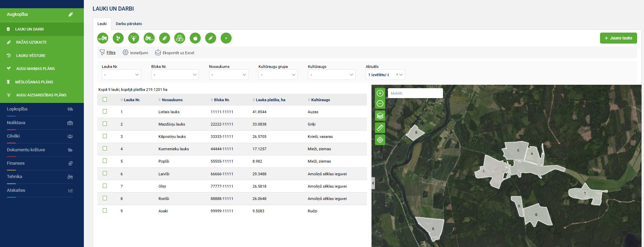Open MĒSLOŠANAS PLĀNS in sidebar
Image resolution: width=644 pixels, height=247 pixels.
tap(34, 82)
